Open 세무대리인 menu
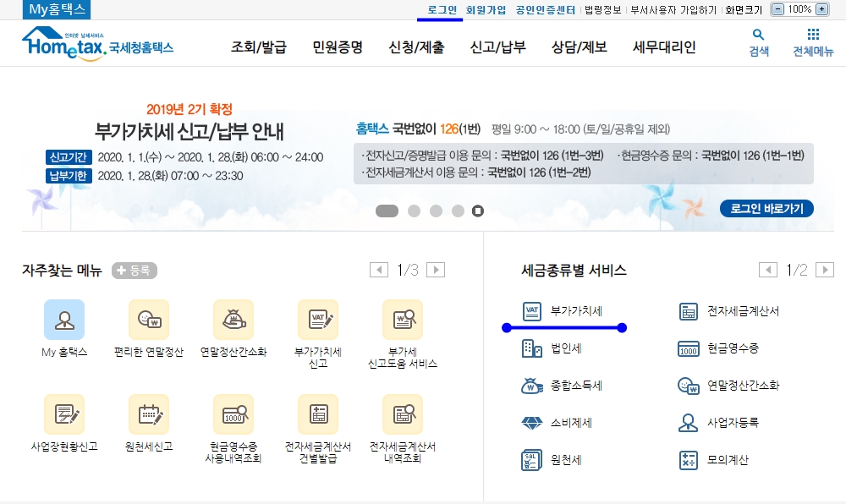Screen dimensions: 846x504 [x=664, y=47]
